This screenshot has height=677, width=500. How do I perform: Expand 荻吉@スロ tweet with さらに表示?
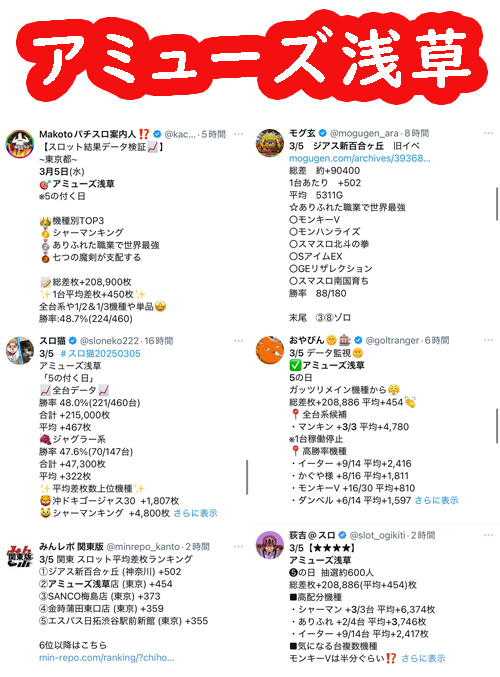point(423,658)
